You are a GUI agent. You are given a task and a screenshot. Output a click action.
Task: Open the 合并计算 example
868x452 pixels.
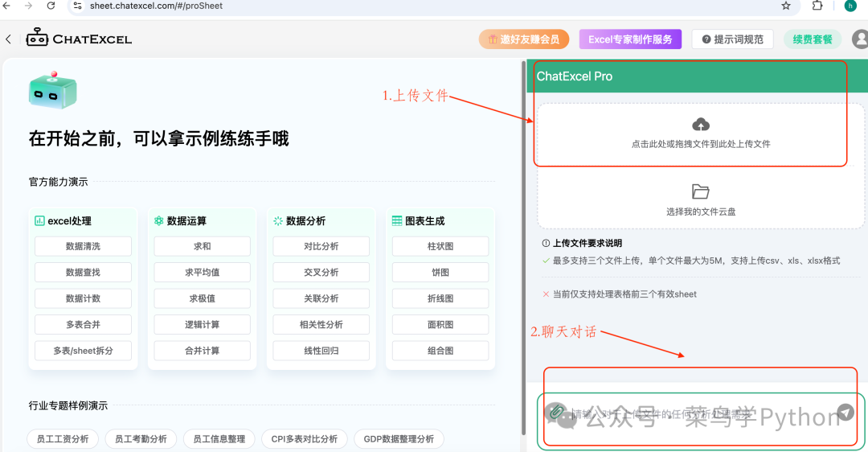point(202,351)
